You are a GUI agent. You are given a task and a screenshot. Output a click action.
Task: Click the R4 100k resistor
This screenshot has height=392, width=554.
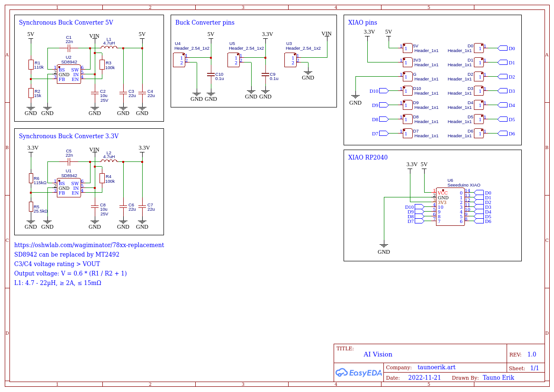pos(102,178)
